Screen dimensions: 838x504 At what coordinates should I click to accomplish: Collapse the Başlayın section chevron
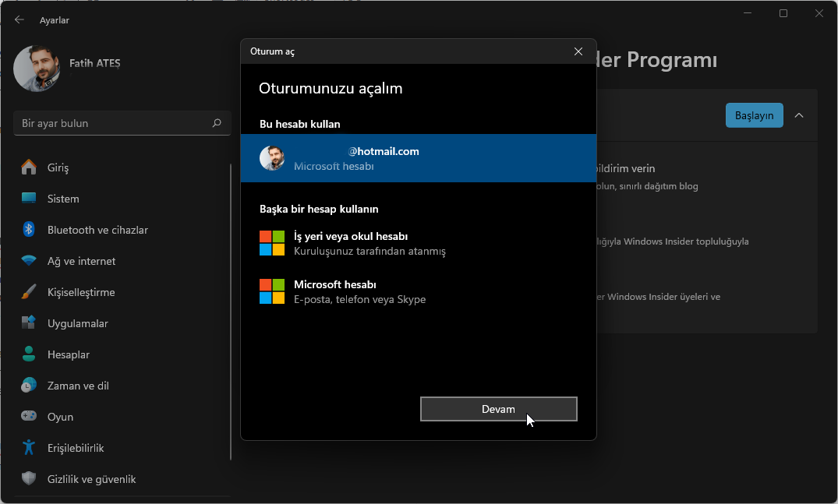coord(799,115)
